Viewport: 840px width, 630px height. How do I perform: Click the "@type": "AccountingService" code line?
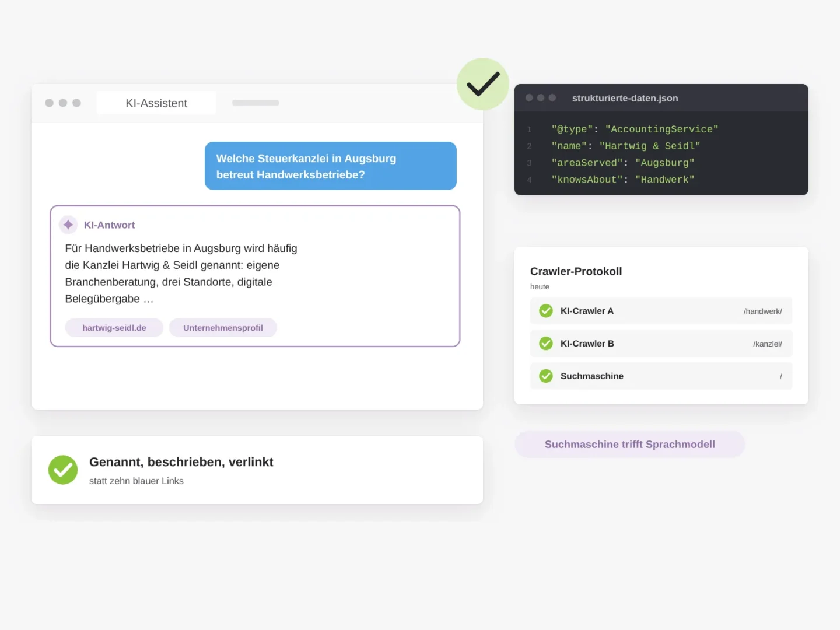coord(635,129)
